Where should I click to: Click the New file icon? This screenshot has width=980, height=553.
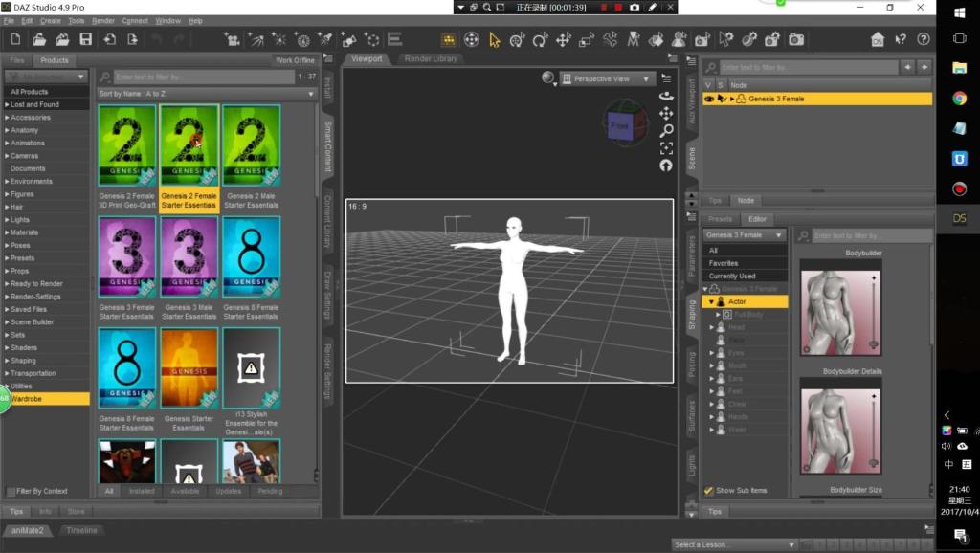(15, 39)
